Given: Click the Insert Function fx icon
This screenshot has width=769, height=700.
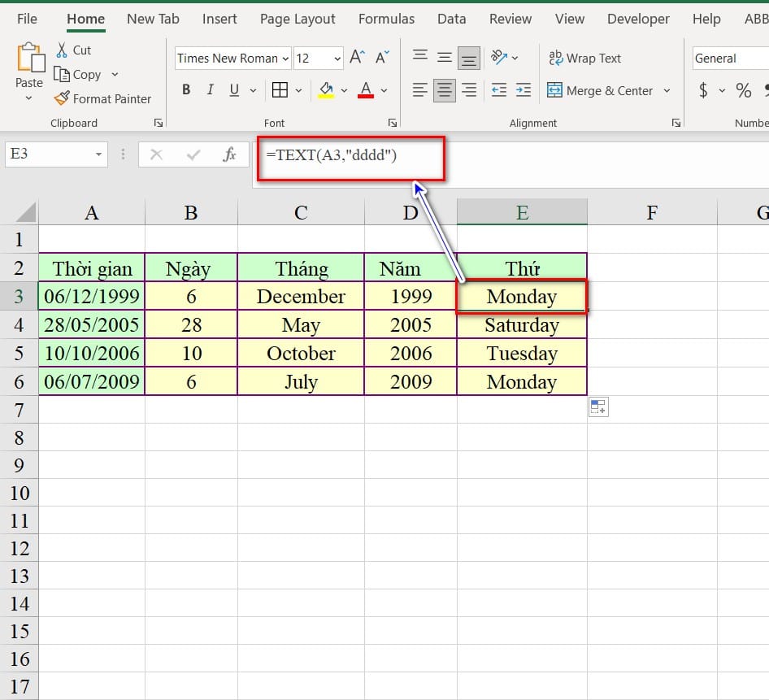Looking at the screenshot, I should [x=229, y=154].
